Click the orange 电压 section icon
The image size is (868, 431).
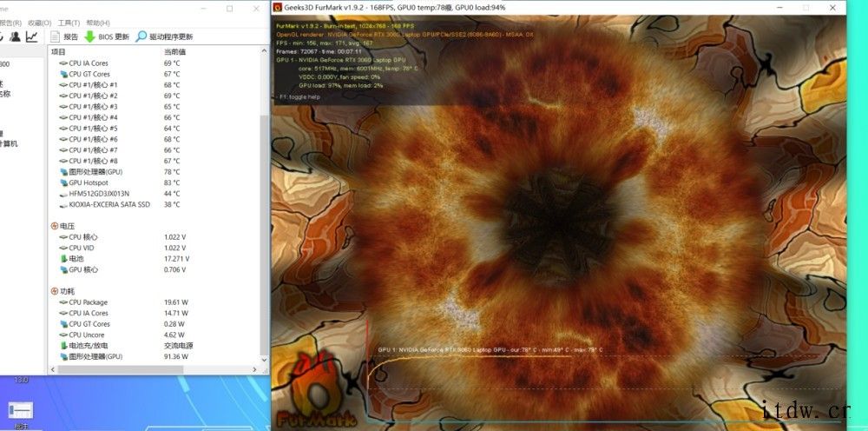[x=54, y=226]
